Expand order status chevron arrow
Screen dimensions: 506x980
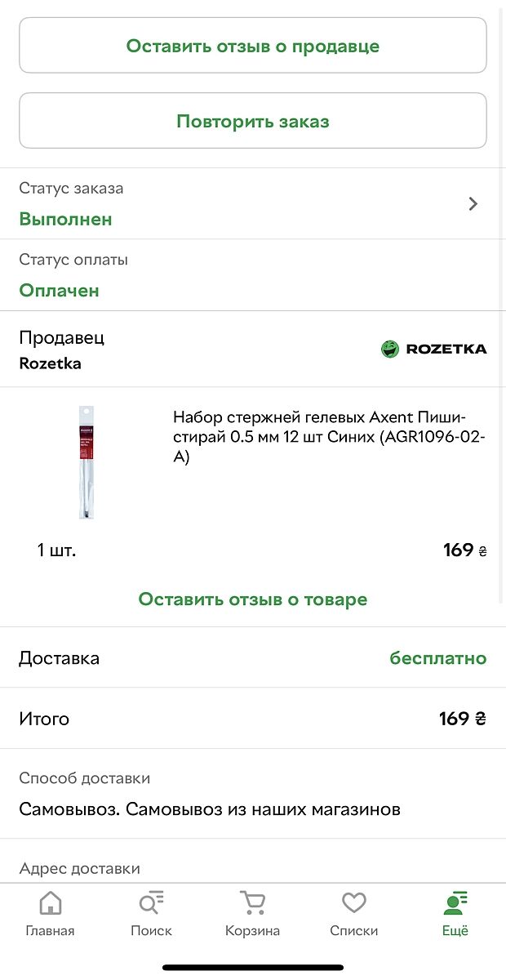[473, 204]
